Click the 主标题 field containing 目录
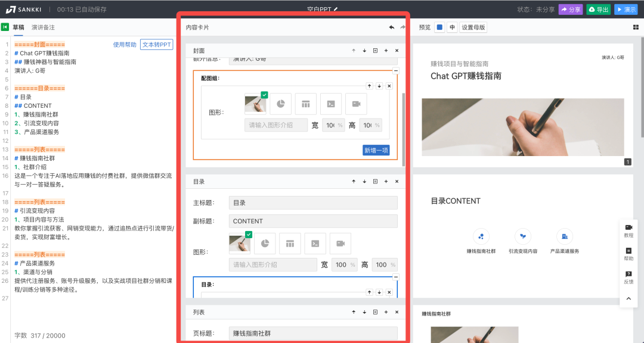 (313, 202)
